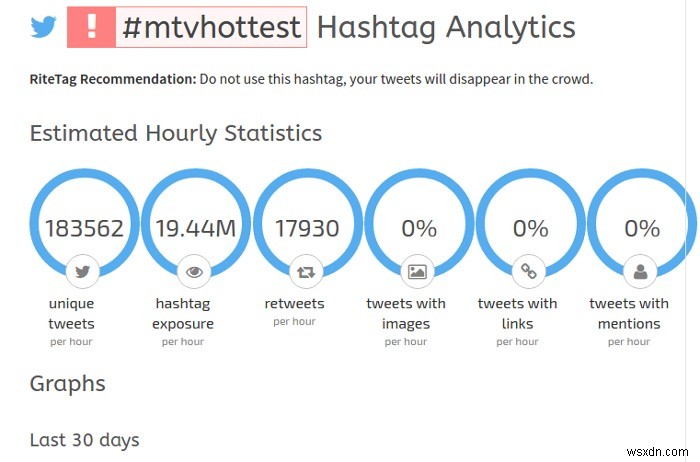The image size is (700, 462).
Task: Click the Graphs section heading
Action: 67,384
